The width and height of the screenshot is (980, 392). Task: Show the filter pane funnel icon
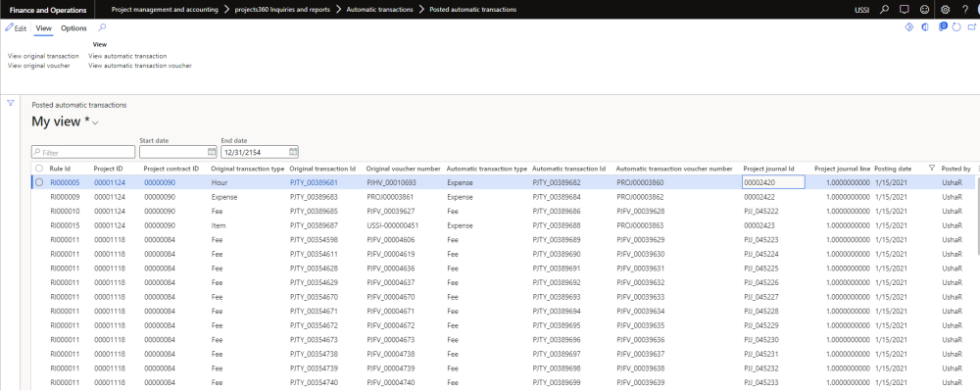tap(11, 103)
